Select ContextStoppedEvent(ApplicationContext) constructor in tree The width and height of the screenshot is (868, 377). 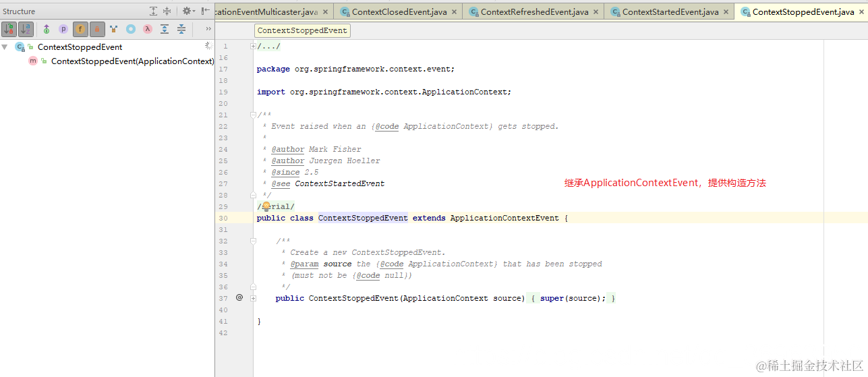(132, 61)
